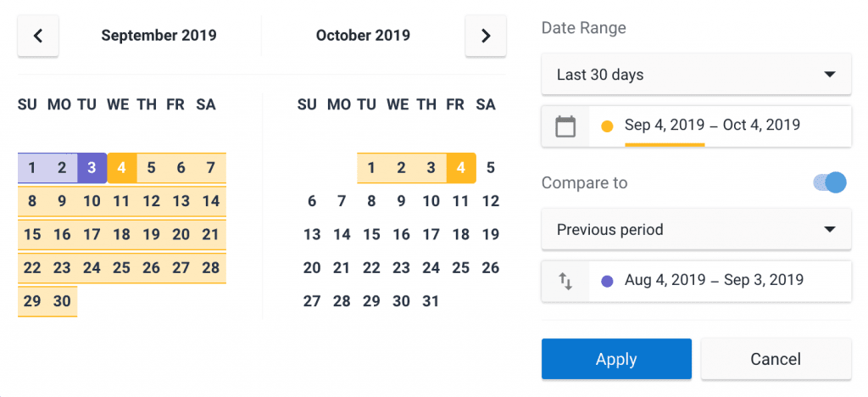Apply the selected date range
868x397 pixels.
(x=616, y=360)
